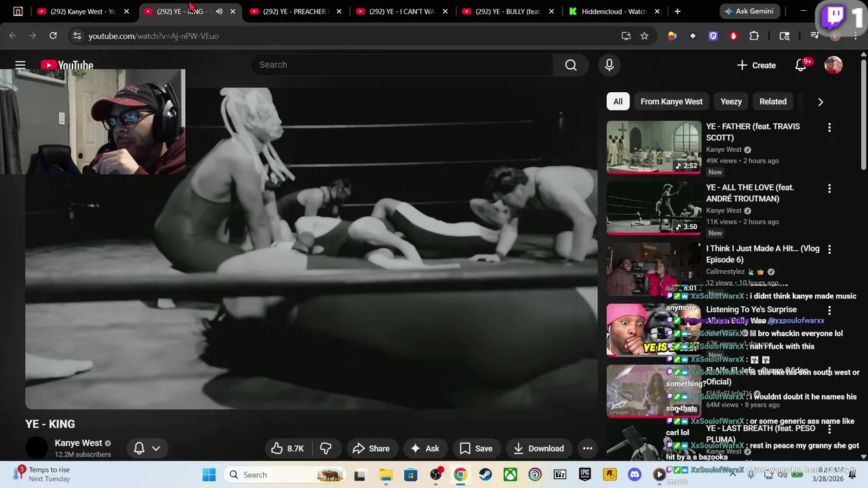Open options menu for YE - ALL THE LOVE
Viewport: 868px width, 488px height.
pyautogui.click(x=829, y=188)
